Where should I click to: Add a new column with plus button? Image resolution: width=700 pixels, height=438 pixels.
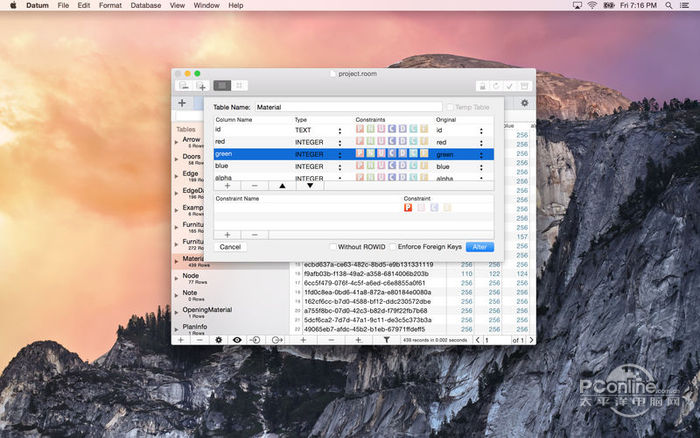pyautogui.click(x=227, y=185)
